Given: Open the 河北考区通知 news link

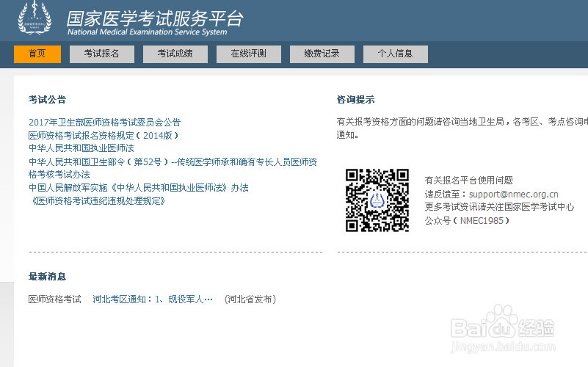Looking at the screenshot, I should point(153,299).
